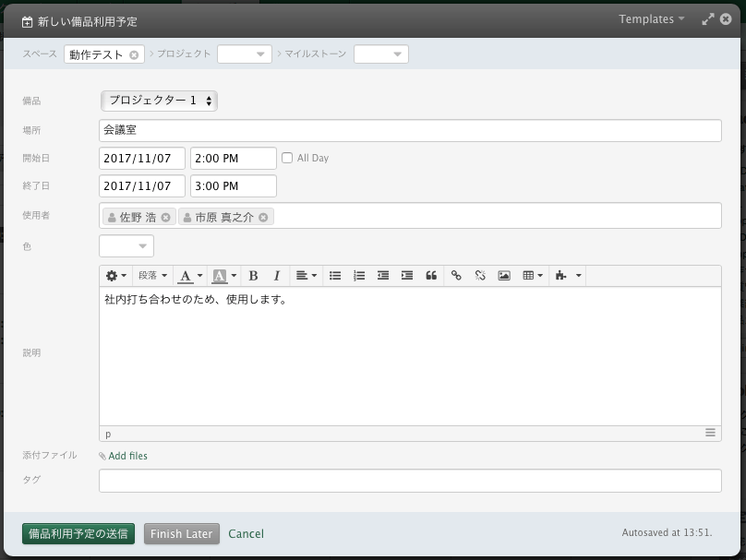
Task: Click the end time field 3:00 PM
Action: click(x=233, y=185)
